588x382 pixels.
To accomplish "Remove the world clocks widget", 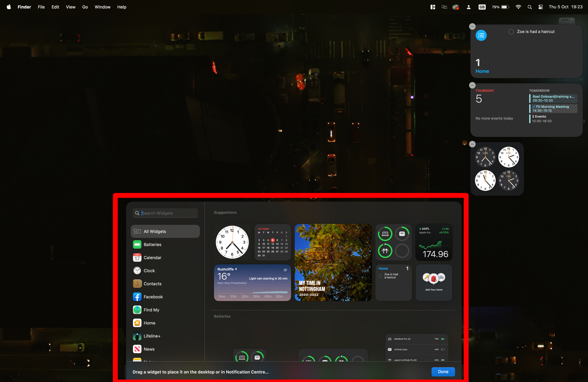I will (472, 144).
